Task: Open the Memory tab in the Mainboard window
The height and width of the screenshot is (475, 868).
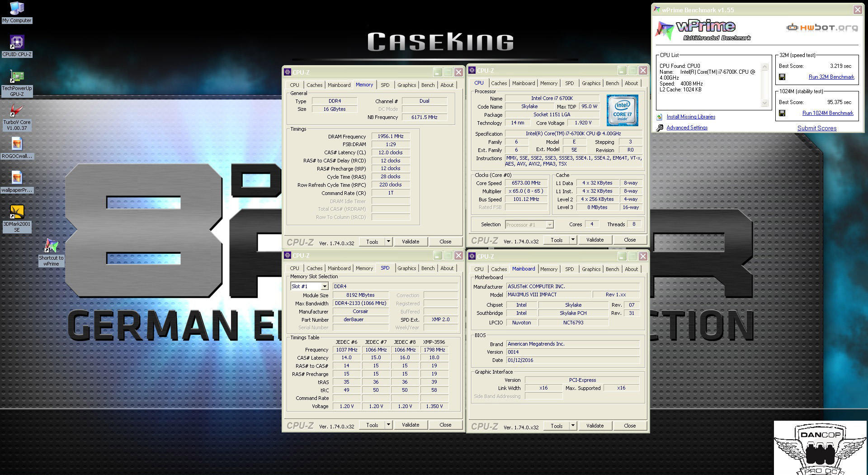Action: pyautogui.click(x=549, y=269)
